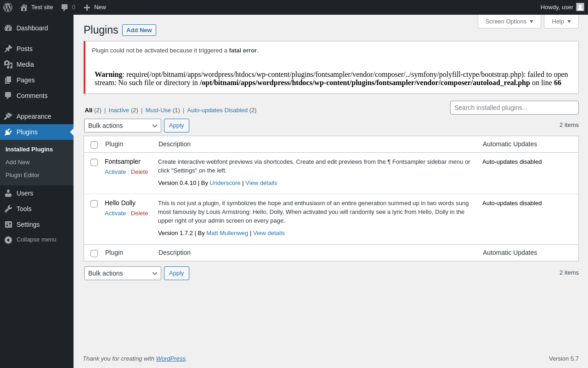Click the Appearance paintbrush icon

[x=8, y=116]
